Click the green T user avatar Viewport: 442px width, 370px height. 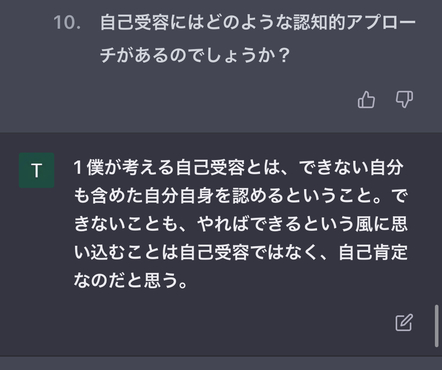pyautogui.click(x=37, y=170)
